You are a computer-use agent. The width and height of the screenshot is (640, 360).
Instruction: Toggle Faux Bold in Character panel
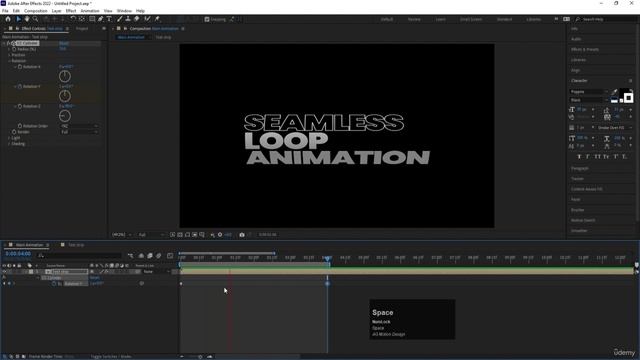click(579, 157)
